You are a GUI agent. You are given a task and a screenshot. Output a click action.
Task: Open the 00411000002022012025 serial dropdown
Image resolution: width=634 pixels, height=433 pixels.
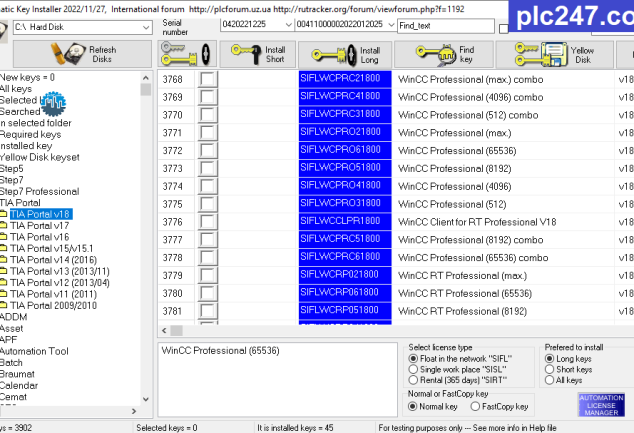coord(391,25)
